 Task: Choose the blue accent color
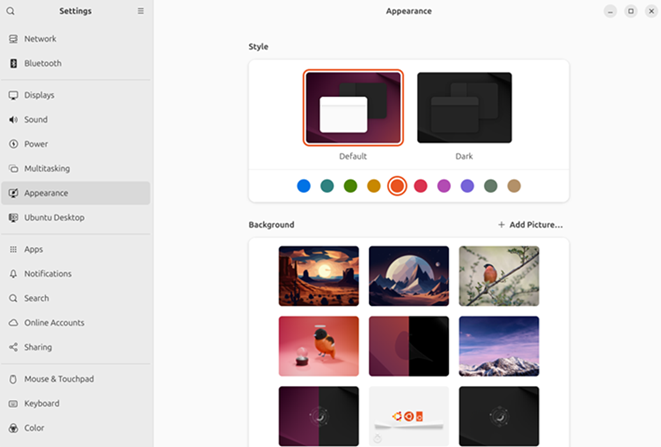[304, 186]
